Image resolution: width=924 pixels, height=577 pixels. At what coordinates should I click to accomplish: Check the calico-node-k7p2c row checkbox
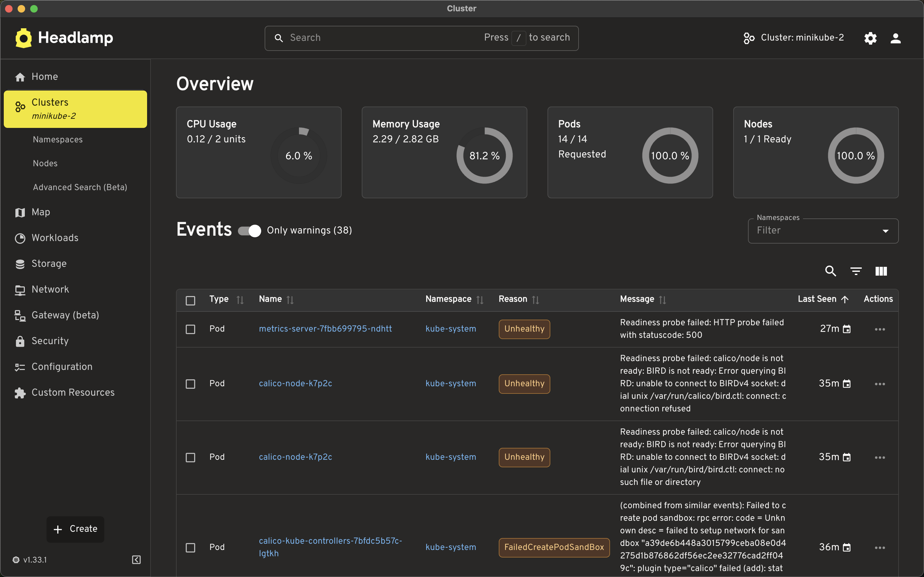pos(190,383)
